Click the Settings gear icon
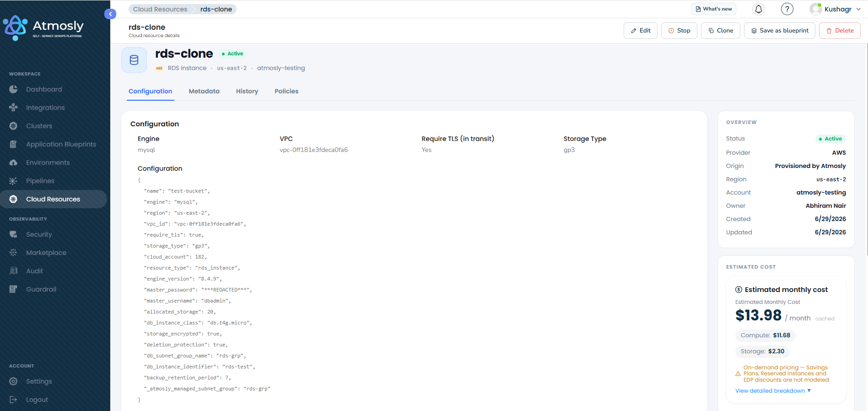The width and height of the screenshot is (868, 411). click(13, 381)
